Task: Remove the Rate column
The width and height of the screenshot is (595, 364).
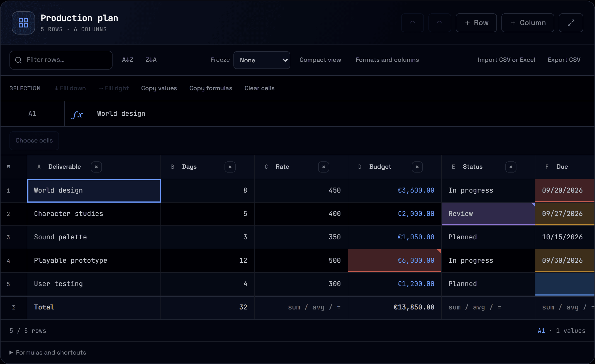Action: [324, 167]
